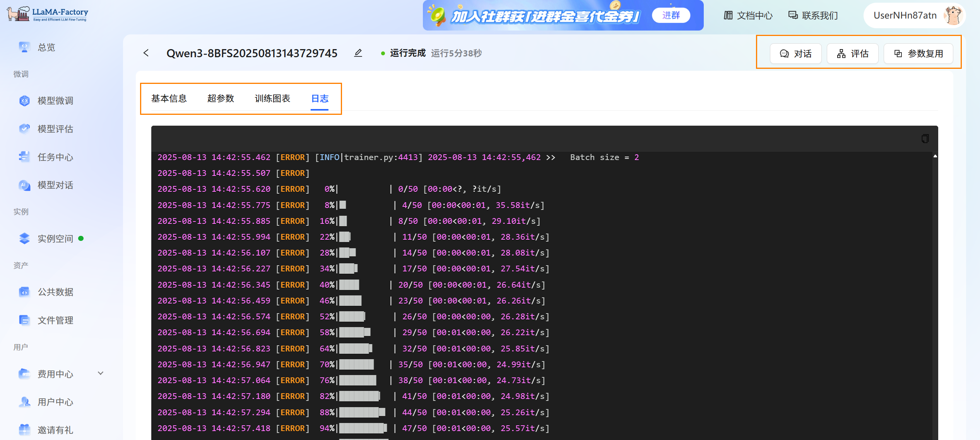
Task: Click the back arrow beside model name
Action: [146, 53]
